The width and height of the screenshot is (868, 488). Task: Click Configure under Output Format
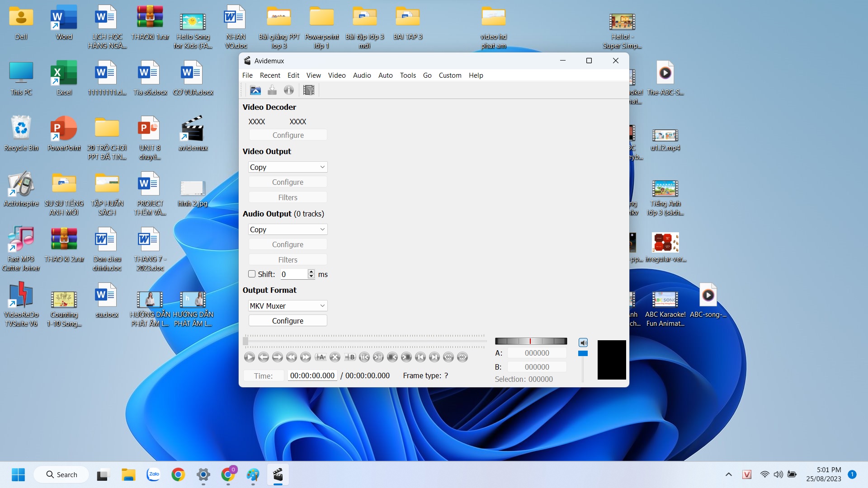tap(288, 320)
